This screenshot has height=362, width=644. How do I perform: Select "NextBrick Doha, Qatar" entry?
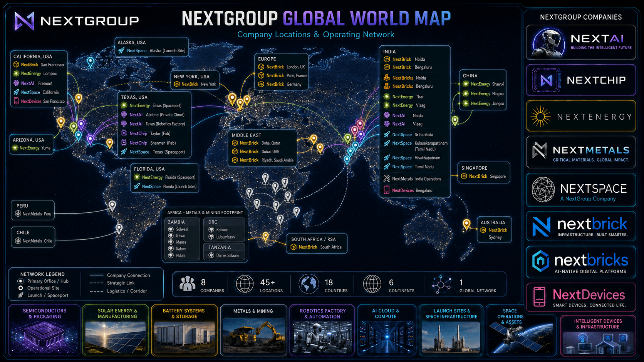[x=256, y=143]
